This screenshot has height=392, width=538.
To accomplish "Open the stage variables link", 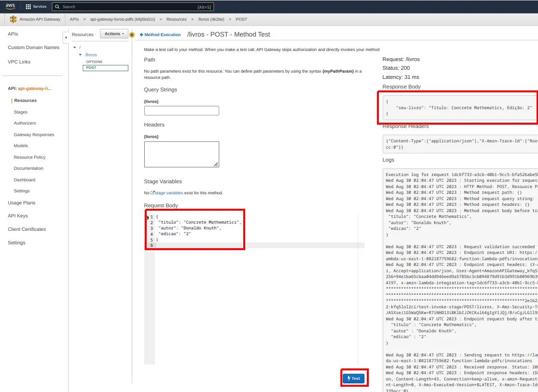I will click(x=169, y=193).
